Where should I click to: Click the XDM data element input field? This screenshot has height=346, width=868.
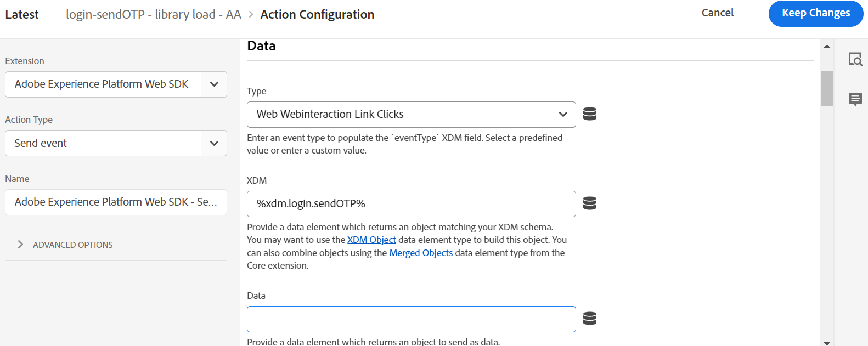coord(411,203)
